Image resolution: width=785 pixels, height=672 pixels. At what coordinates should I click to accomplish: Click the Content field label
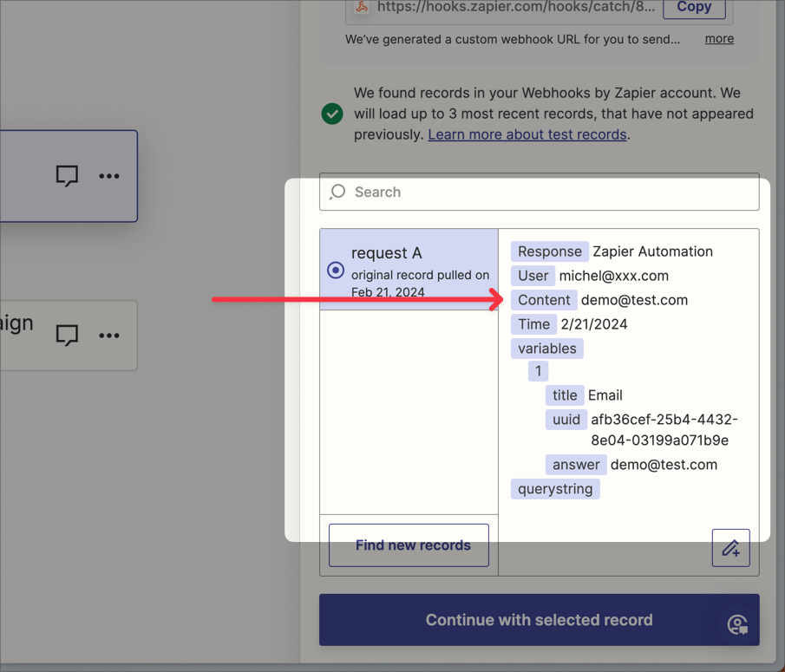pos(544,300)
